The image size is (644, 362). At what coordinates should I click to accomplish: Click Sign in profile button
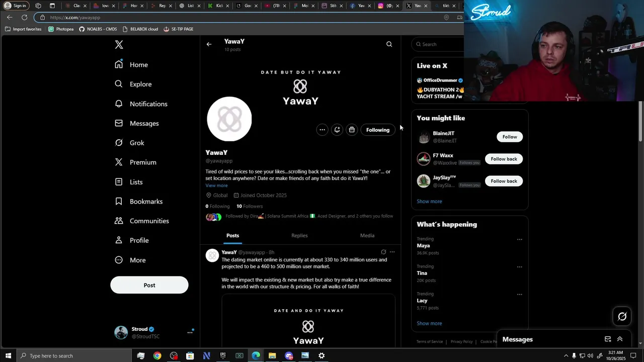point(15,6)
